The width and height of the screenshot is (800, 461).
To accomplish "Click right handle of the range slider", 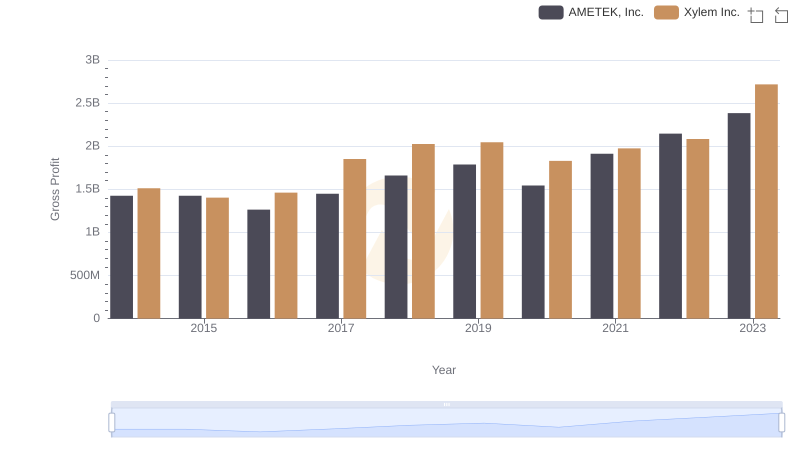I will click(x=781, y=423).
